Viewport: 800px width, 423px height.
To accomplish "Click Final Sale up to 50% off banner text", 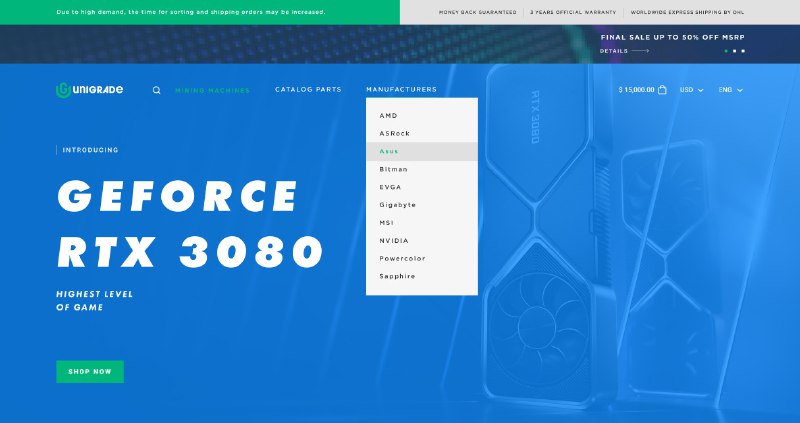I will (x=672, y=37).
